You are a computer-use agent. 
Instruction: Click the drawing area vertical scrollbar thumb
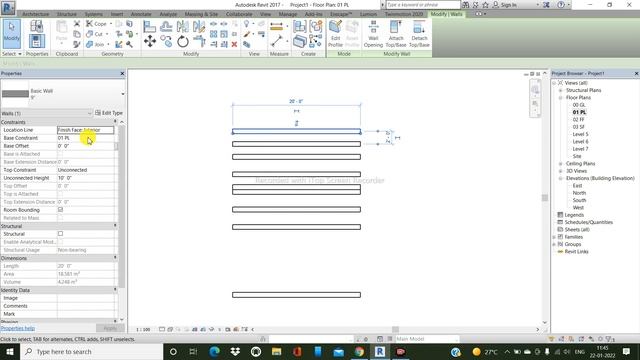[544, 198]
